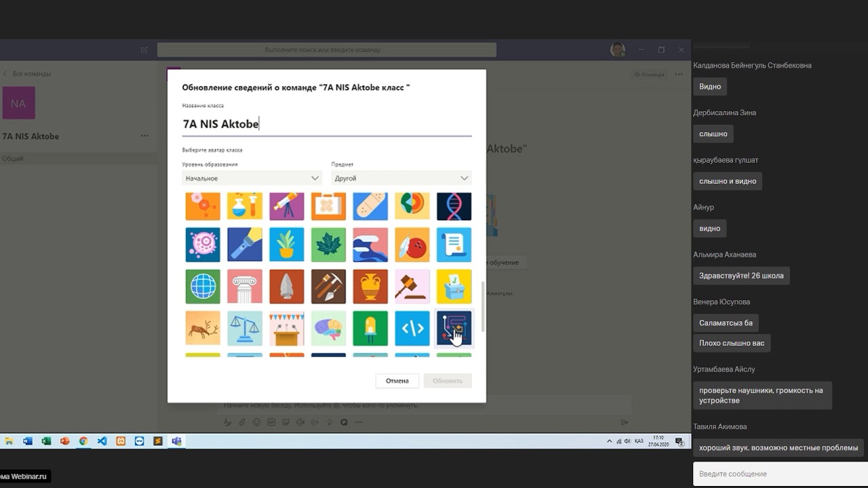Pick the balance scales avatar

pos(245,328)
